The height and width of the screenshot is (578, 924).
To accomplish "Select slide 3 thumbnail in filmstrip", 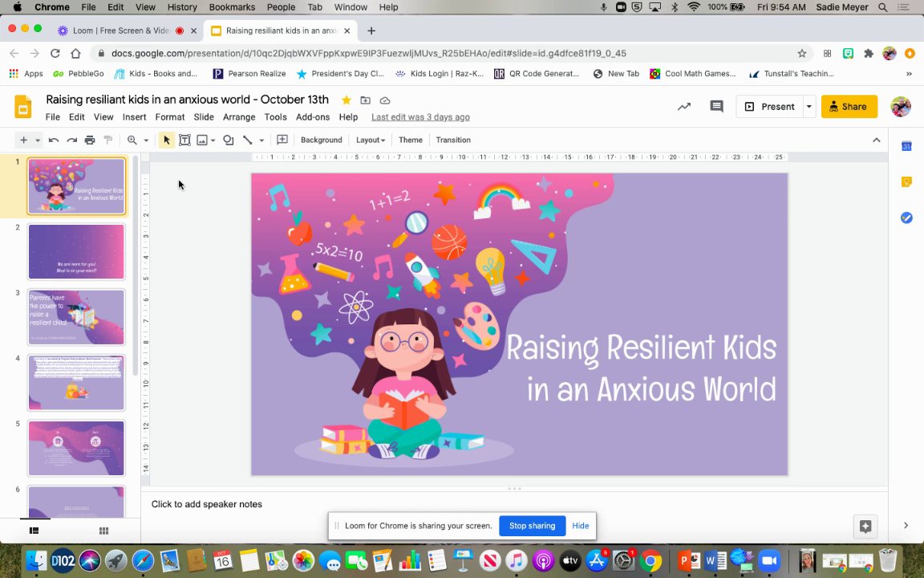I will pyautogui.click(x=76, y=317).
